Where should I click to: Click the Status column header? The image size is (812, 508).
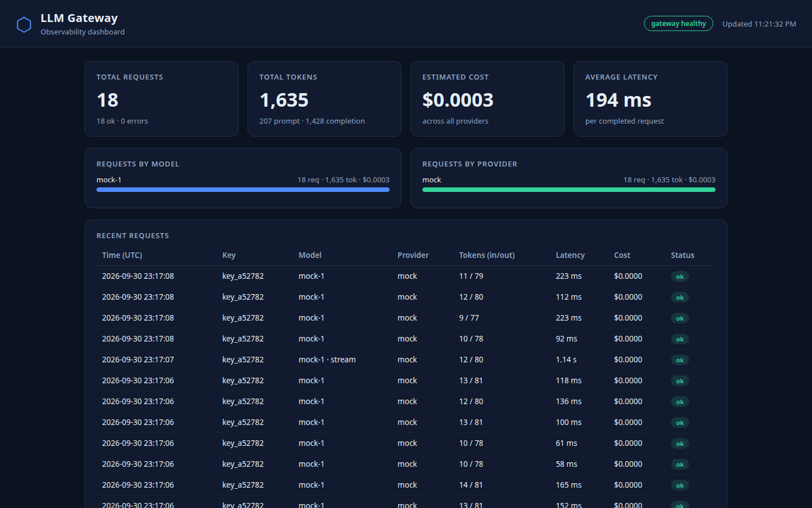682,255
